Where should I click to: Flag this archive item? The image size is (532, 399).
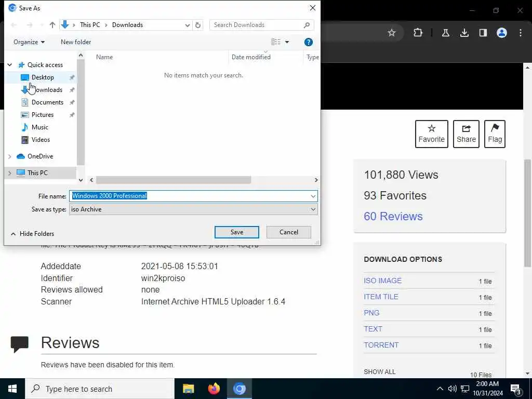tap(495, 134)
